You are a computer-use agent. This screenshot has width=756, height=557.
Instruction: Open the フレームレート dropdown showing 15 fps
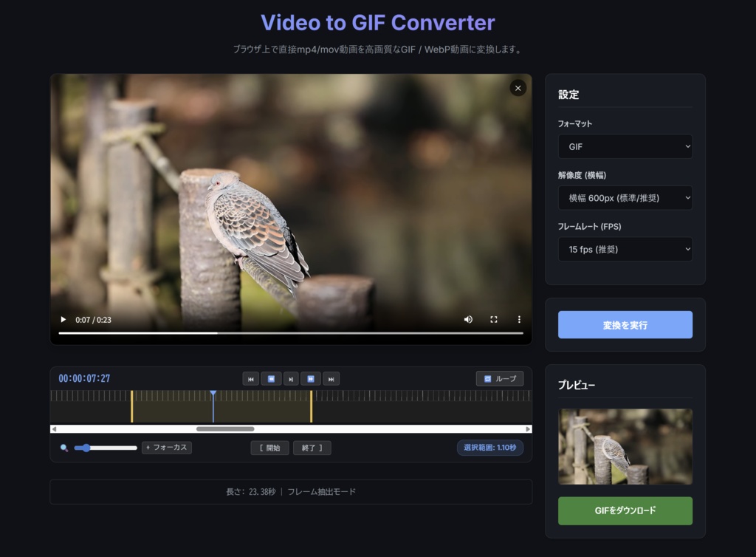coord(625,249)
